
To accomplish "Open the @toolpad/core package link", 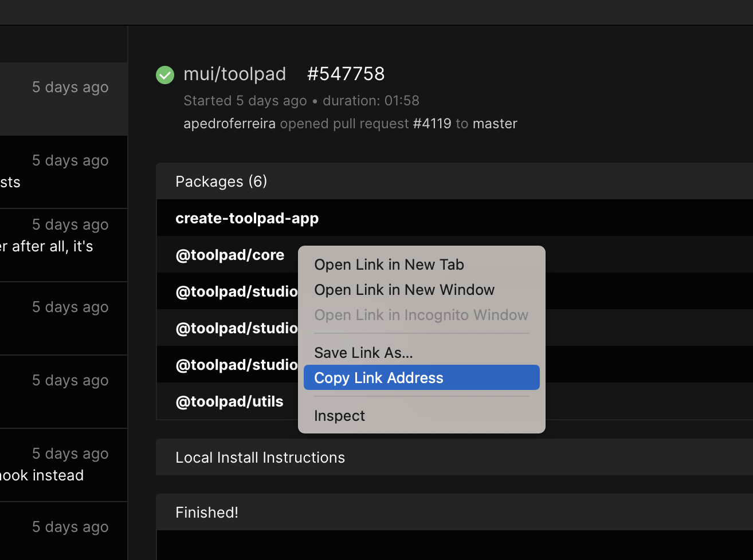I will [x=230, y=255].
